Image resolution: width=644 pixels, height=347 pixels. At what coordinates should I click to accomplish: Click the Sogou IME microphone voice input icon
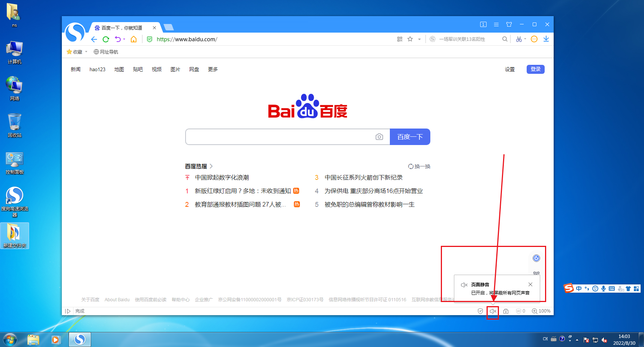tap(604, 289)
